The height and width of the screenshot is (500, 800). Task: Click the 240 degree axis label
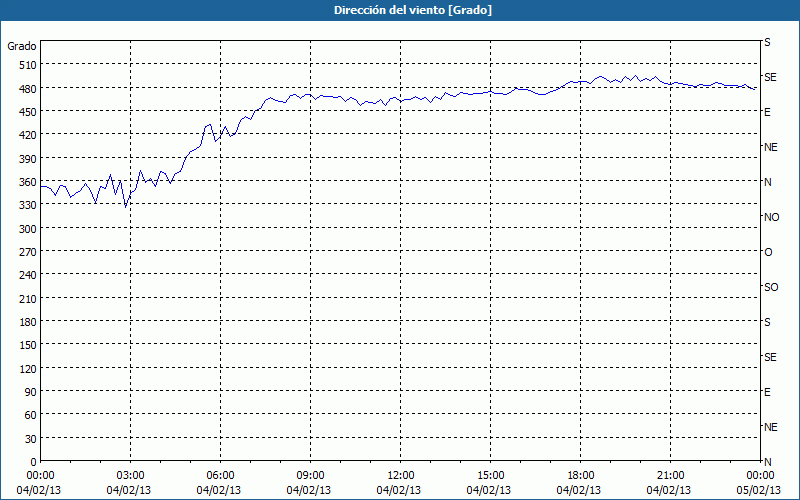(x=28, y=276)
